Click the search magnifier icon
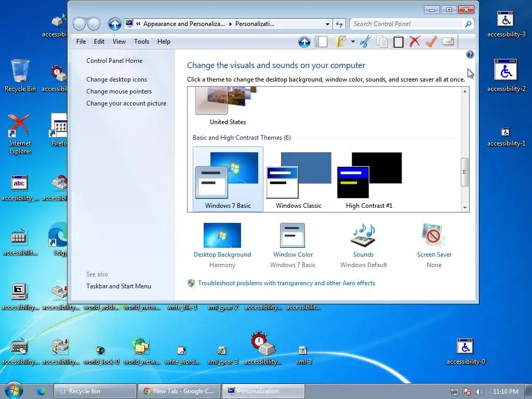The image size is (532, 399). pos(468,24)
